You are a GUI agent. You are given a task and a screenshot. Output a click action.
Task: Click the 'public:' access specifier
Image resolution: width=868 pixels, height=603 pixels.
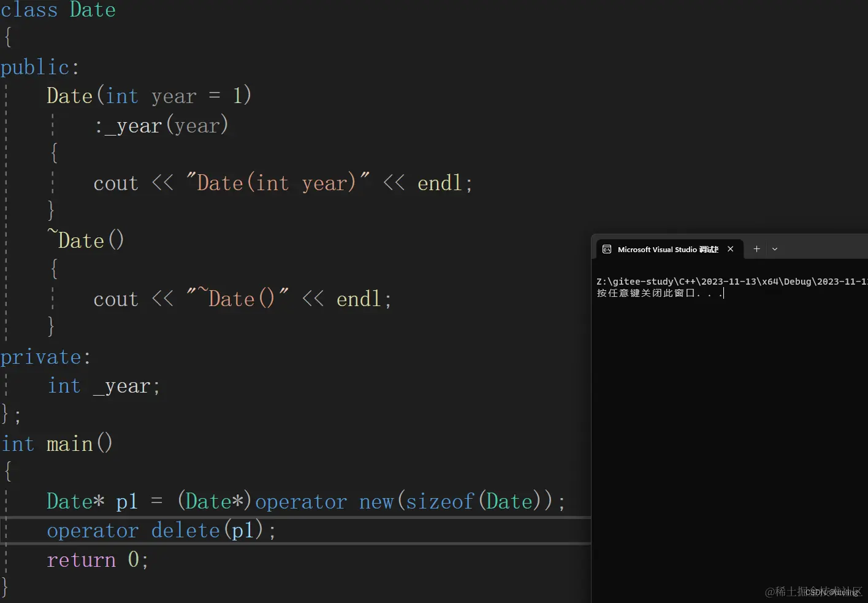[x=40, y=67]
